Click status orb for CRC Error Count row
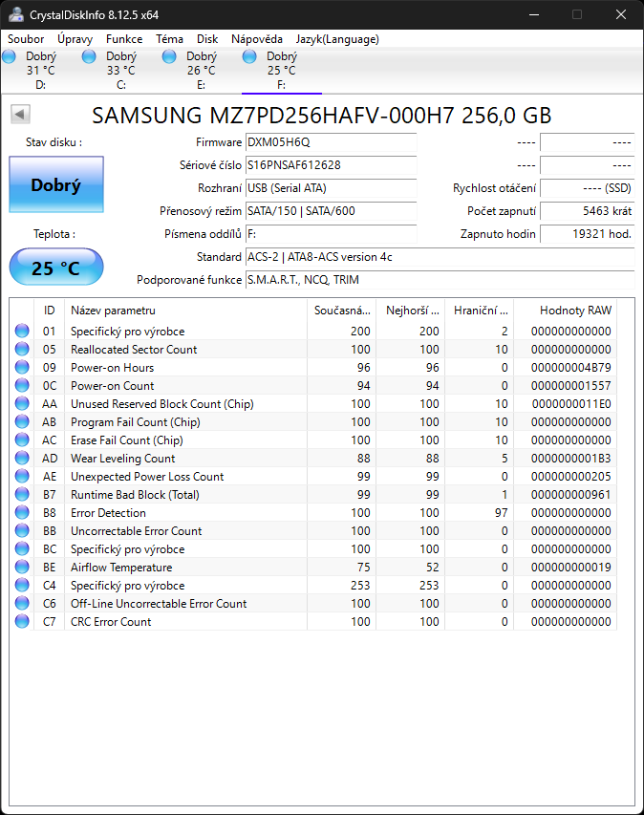The width and height of the screenshot is (644, 815). pyautogui.click(x=22, y=621)
